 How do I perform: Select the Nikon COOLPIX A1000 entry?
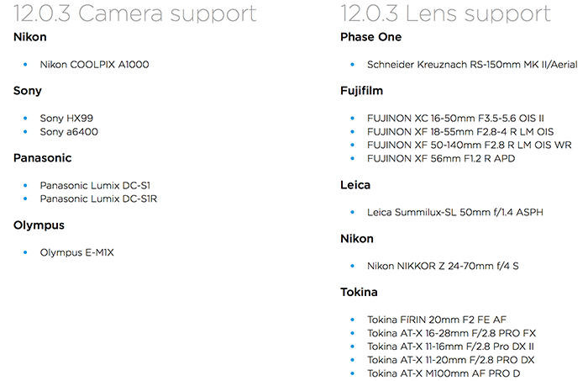[95, 64]
